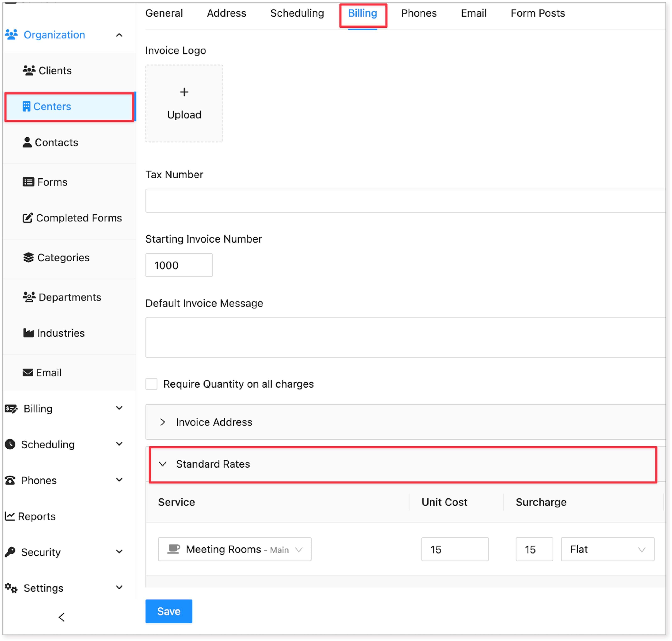Expand the Security menu chevron
Viewport: 672px width, 641px height.
[119, 551]
